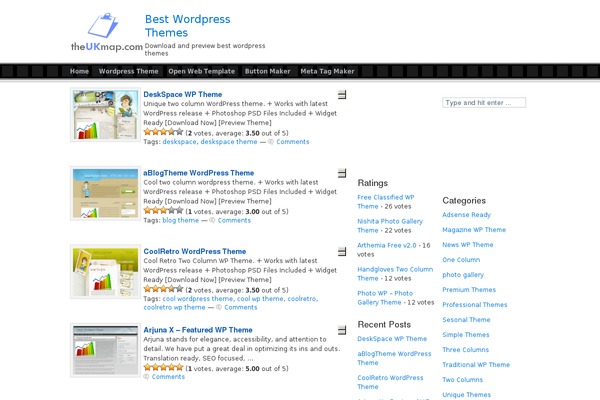Image resolution: width=600 pixels, height=400 pixels.
Task: Open Premium Themes category
Action: [x=469, y=290]
